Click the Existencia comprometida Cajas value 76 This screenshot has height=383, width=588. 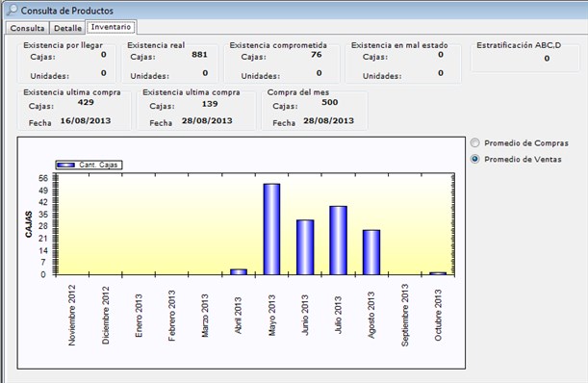[316, 55]
